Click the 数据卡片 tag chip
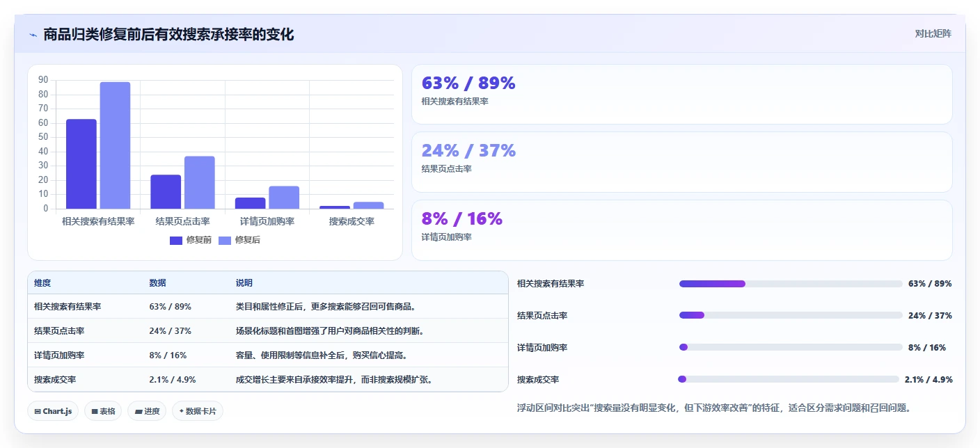The image size is (980, 448). [198, 411]
